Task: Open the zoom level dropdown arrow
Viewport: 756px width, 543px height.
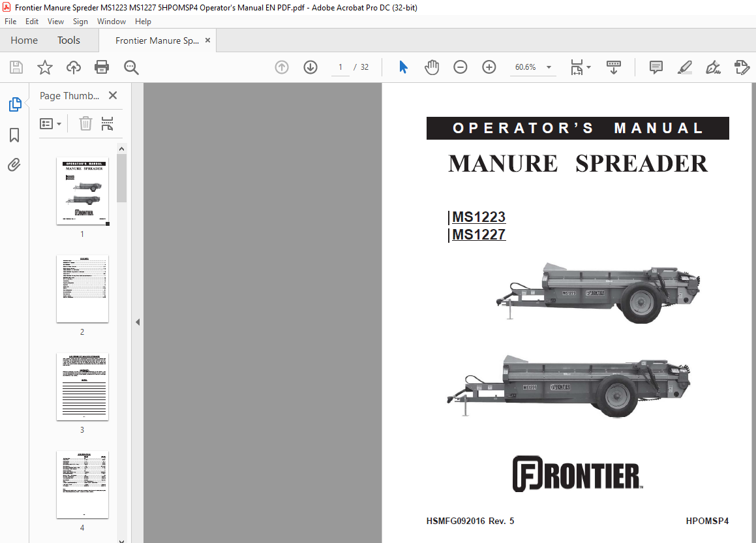Action: point(549,67)
